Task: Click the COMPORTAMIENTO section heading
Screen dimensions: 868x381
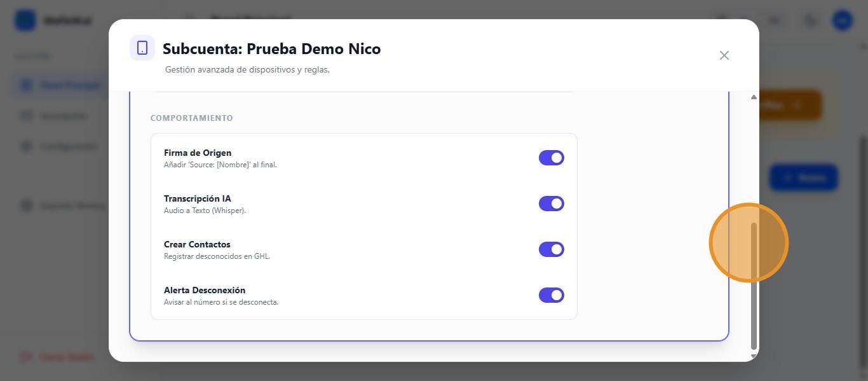Action: tap(191, 118)
